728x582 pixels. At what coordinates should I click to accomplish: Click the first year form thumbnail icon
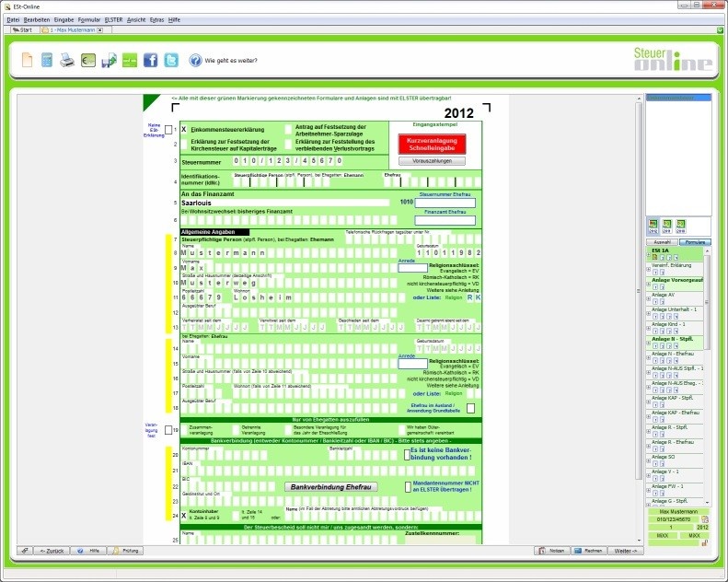tap(653, 227)
